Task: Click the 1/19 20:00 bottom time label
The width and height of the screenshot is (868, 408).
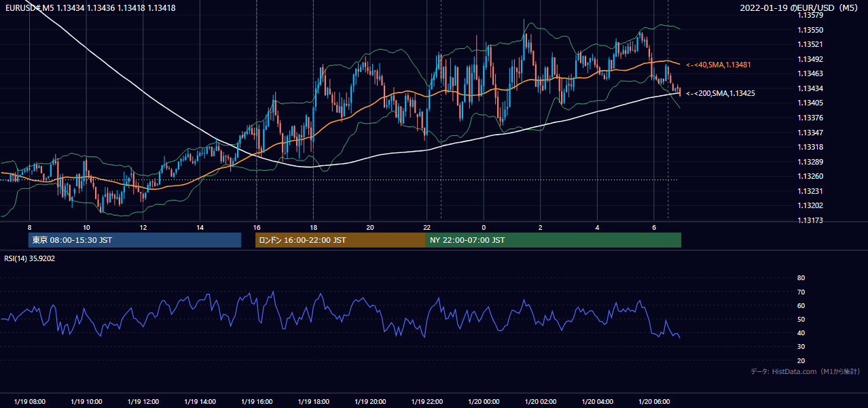Action: 369,402
